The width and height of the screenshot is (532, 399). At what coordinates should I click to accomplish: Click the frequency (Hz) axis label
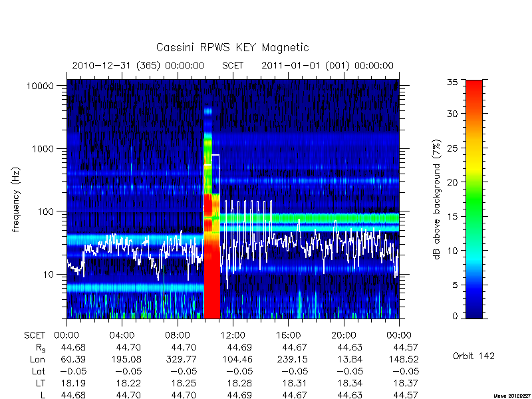click(15, 199)
